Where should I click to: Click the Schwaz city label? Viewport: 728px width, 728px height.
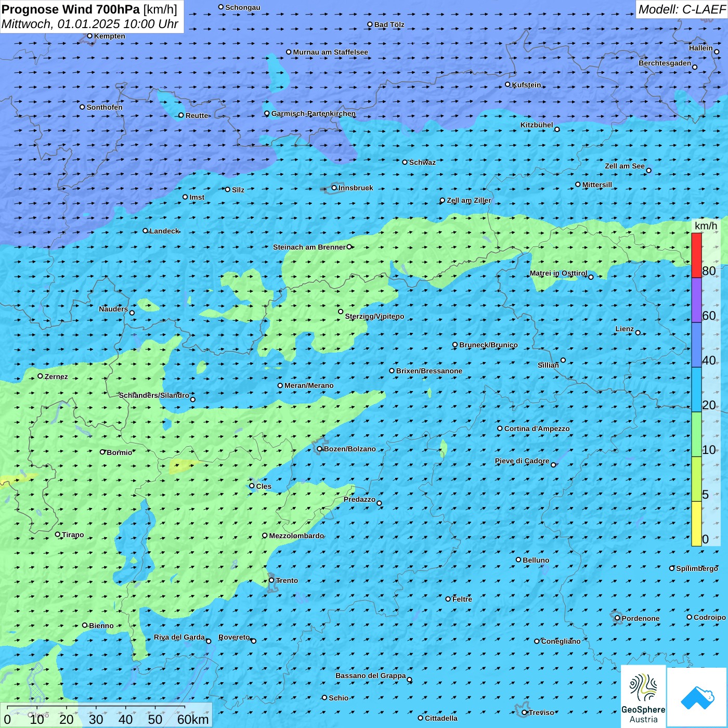tap(422, 162)
